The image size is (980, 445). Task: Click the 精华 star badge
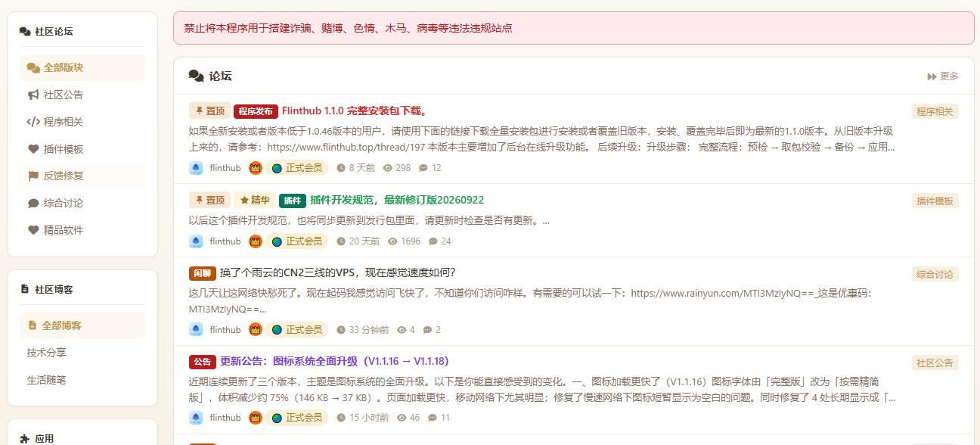click(255, 201)
